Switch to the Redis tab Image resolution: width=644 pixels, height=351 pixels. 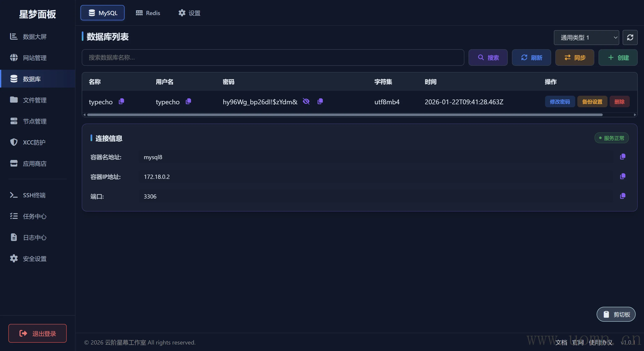tap(148, 13)
